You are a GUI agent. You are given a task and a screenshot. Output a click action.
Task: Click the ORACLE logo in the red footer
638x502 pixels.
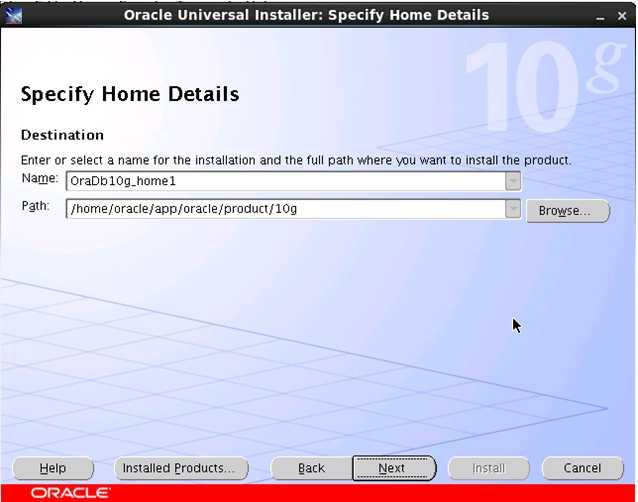pos(70,493)
